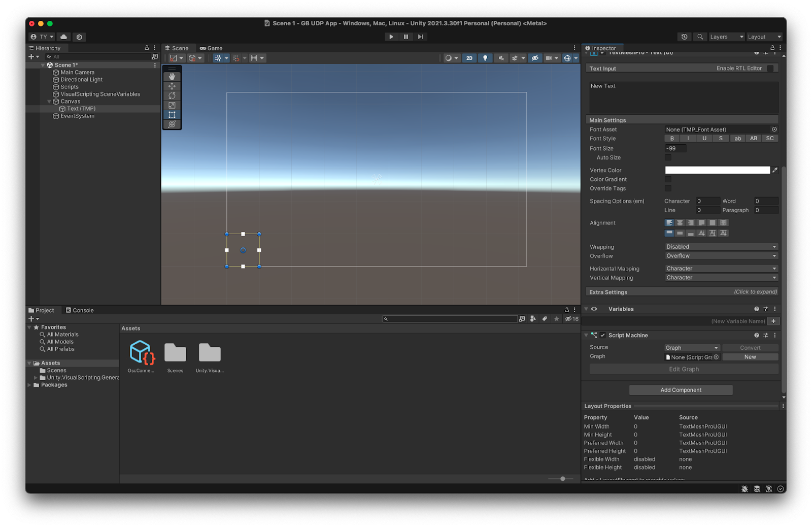Click the Add Component button

point(681,390)
